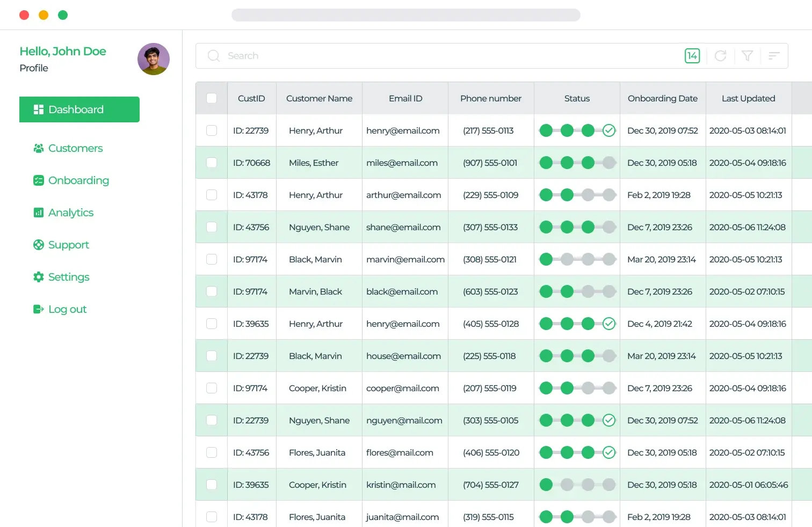Click the Log out link

point(67,309)
